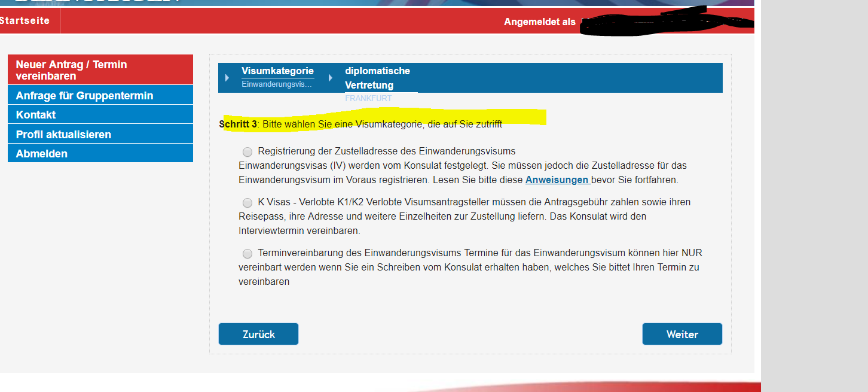Click the Einwanderungsvis… subtitle in the breadcrumb

click(276, 84)
